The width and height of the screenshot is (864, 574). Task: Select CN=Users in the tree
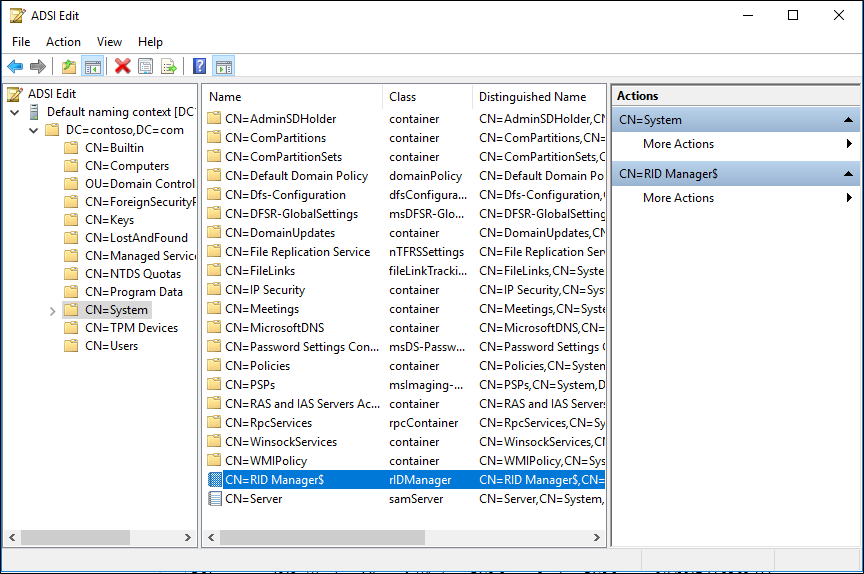click(x=111, y=346)
